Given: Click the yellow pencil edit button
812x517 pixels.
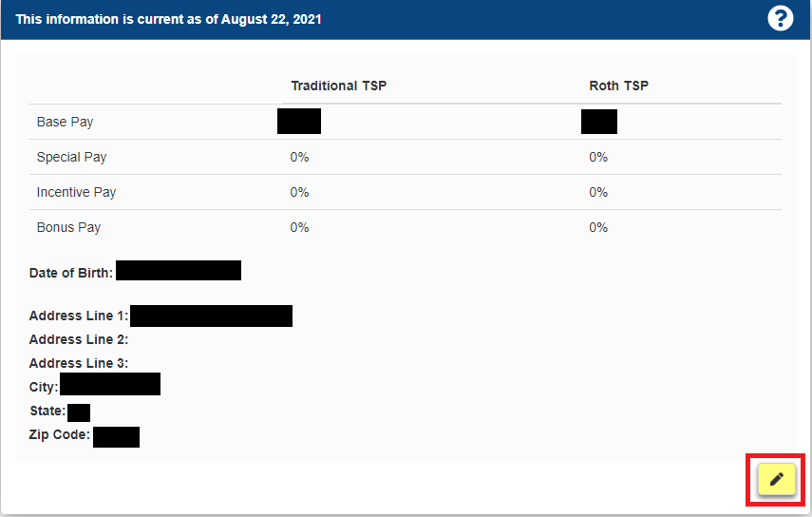Looking at the screenshot, I should click(776, 480).
